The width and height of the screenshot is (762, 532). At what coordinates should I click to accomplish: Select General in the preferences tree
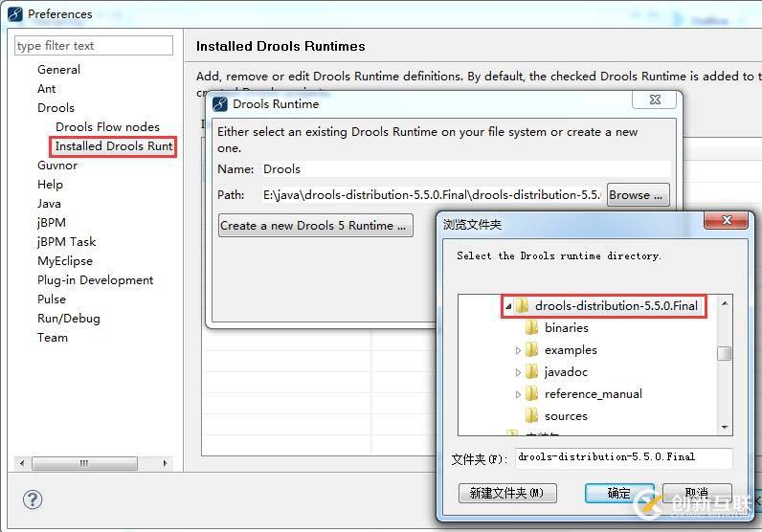tap(58, 70)
